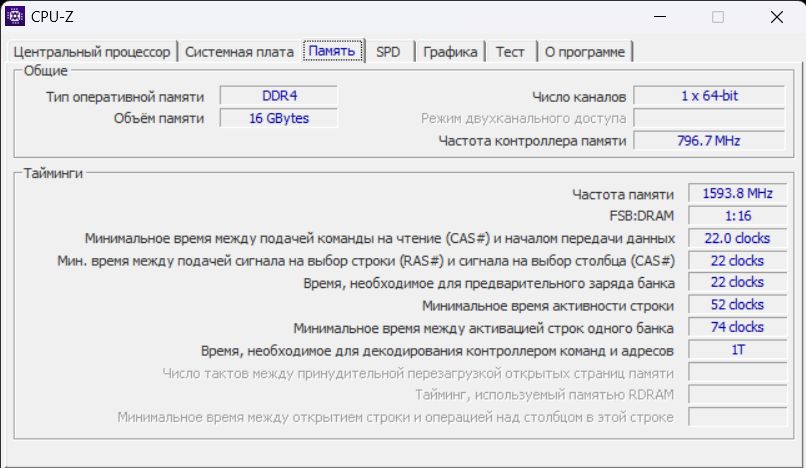
Task: Click the greyed Минимальное время между открытием строки label
Action: click(x=395, y=417)
